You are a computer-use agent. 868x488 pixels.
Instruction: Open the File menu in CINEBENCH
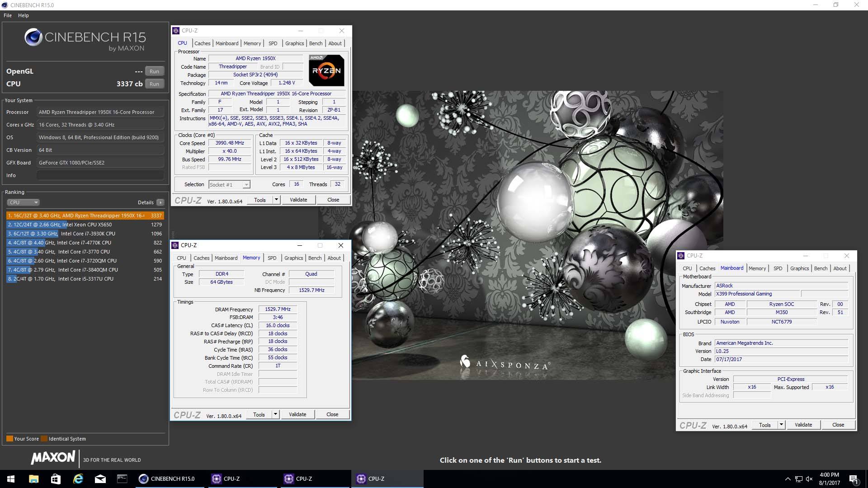7,15
